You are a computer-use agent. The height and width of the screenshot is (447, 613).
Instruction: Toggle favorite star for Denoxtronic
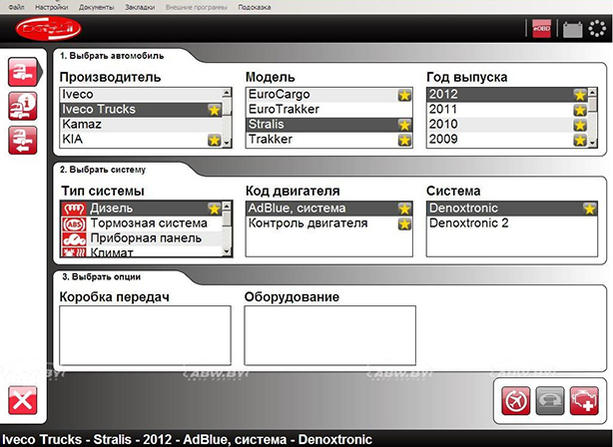pyautogui.click(x=590, y=209)
